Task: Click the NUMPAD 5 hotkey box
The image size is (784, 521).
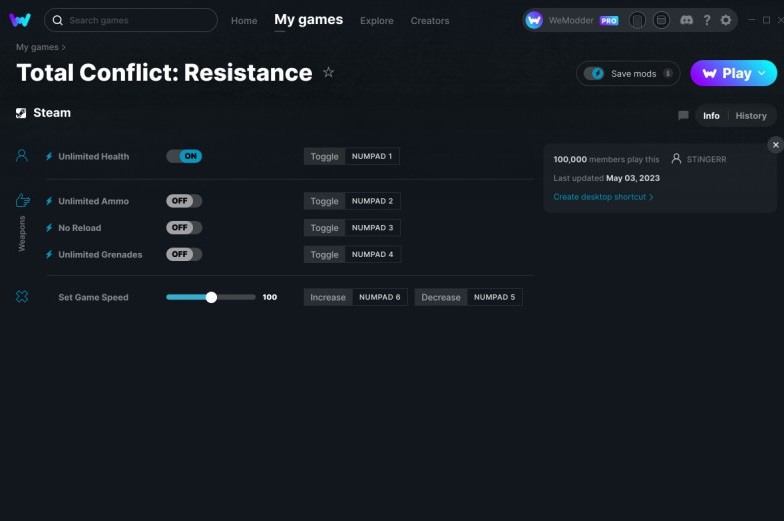Action: [494, 297]
